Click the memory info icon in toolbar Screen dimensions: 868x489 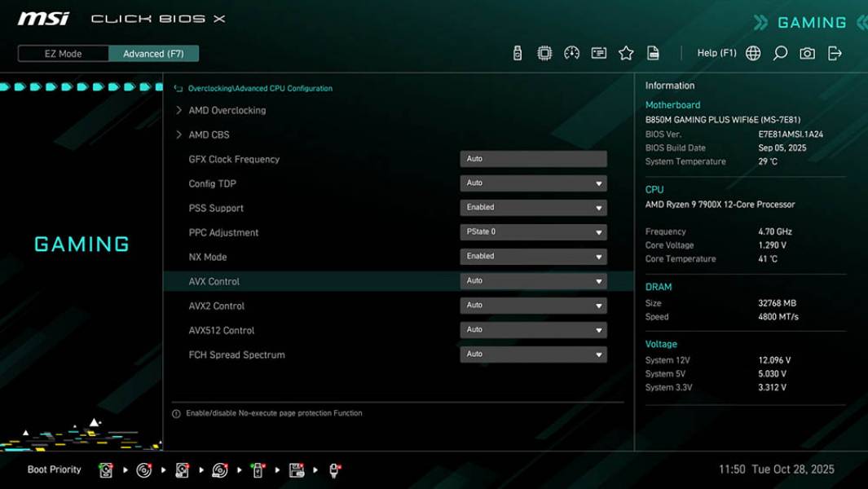coord(600,52)
